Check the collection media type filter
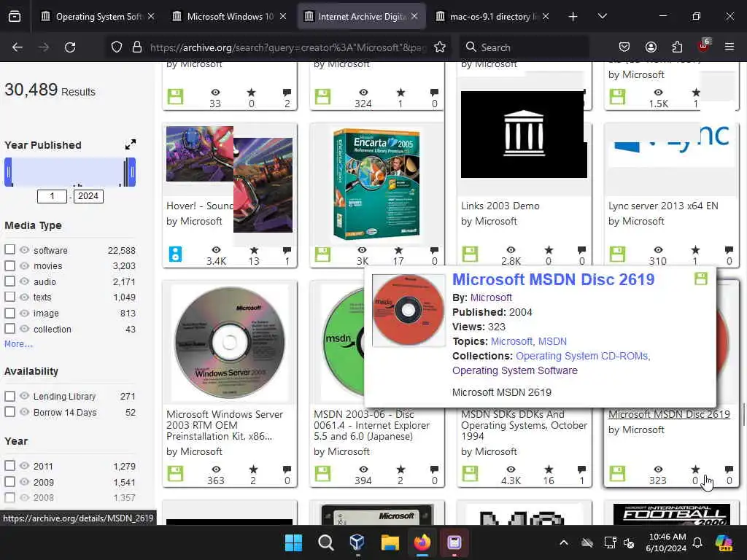747x560 pixels. (x=9, y=329)
